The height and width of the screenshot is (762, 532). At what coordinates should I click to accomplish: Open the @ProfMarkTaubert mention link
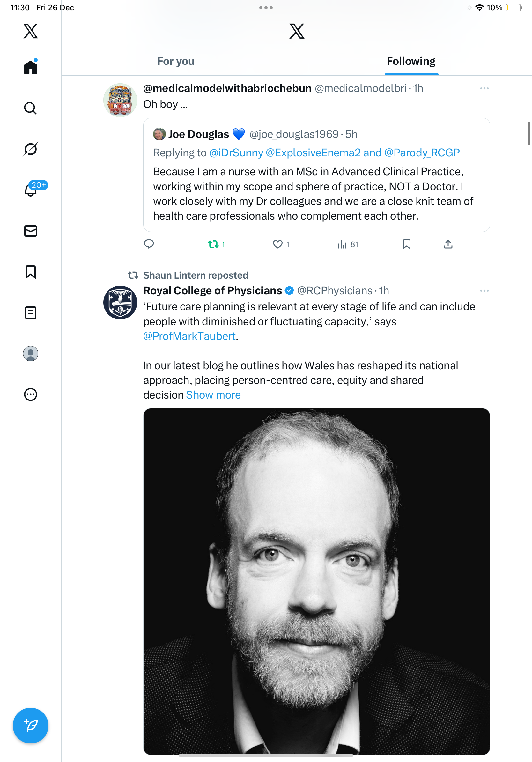click(x=189, y=336)
